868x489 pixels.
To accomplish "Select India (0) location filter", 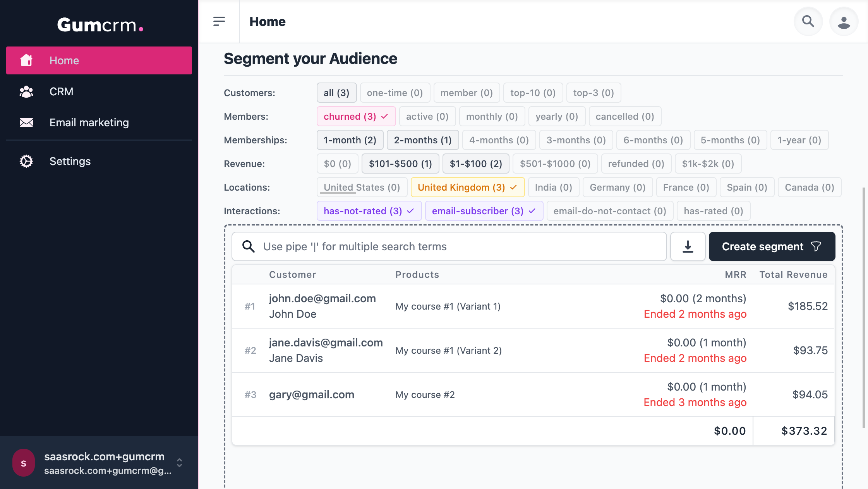I will [x=554, y=187].
